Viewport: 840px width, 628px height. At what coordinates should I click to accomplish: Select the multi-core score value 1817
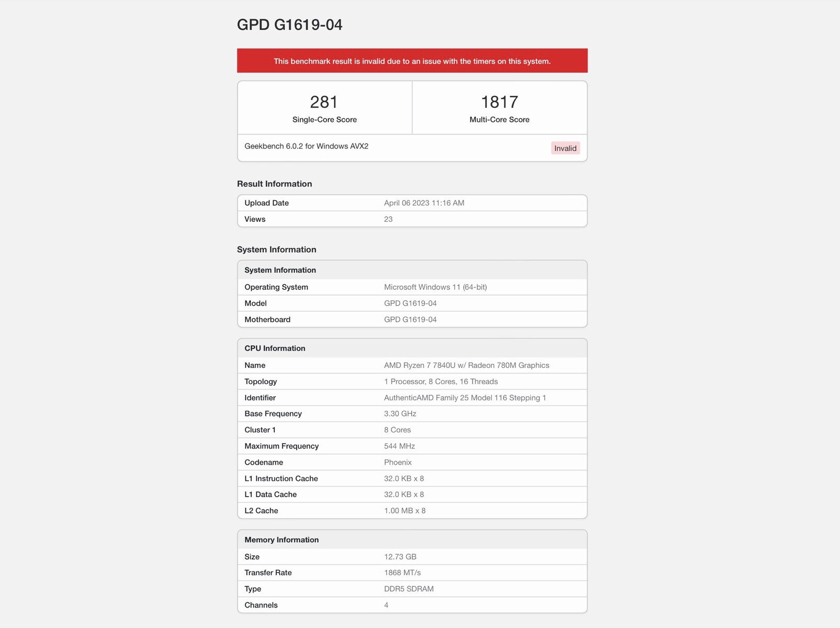pos(499,102)
